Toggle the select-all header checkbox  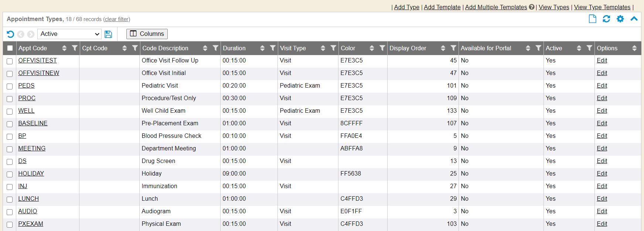tap(10, 48)
